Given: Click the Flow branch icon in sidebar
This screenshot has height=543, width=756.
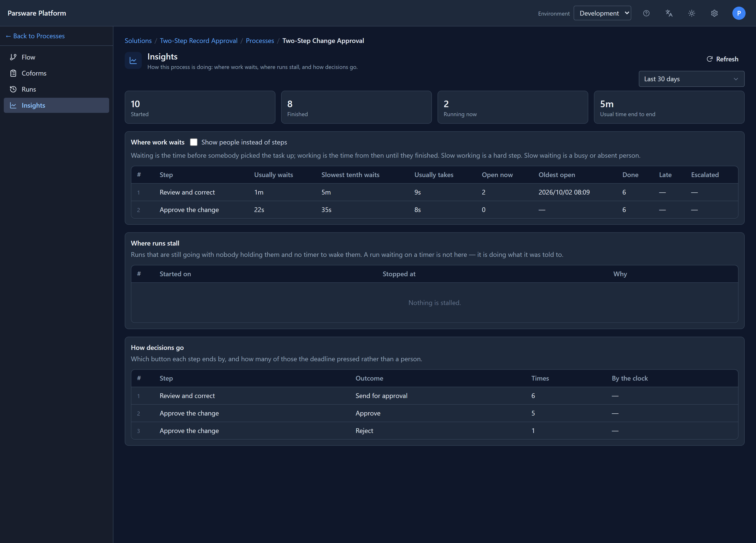Looking at the screenshot, I should (x=13, y=57).
